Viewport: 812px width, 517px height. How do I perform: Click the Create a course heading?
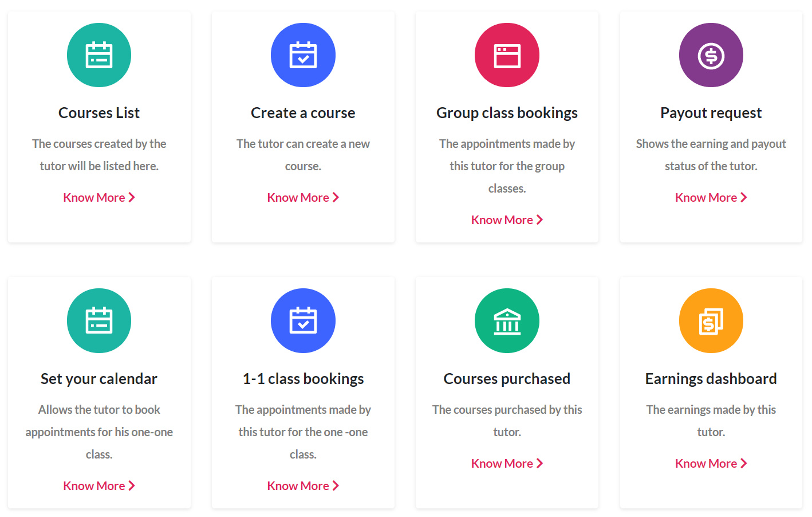click(x=303, y=113)
